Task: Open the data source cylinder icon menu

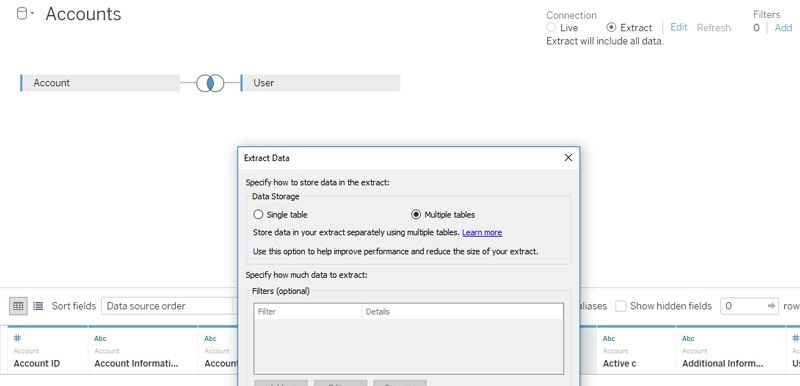Action: pyautogui.click(x=24, y=14)
